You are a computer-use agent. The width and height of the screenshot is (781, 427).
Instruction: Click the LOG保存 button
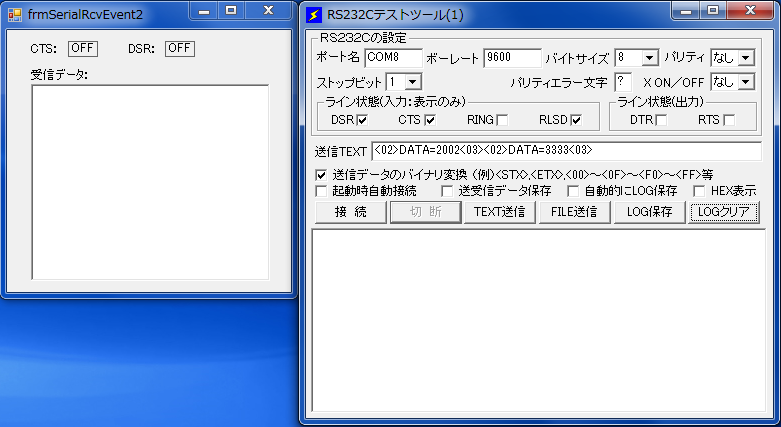649,212
